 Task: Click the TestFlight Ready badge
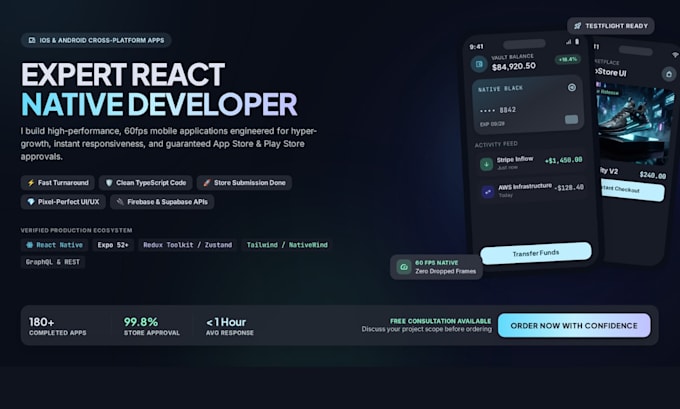coord(611,26)
